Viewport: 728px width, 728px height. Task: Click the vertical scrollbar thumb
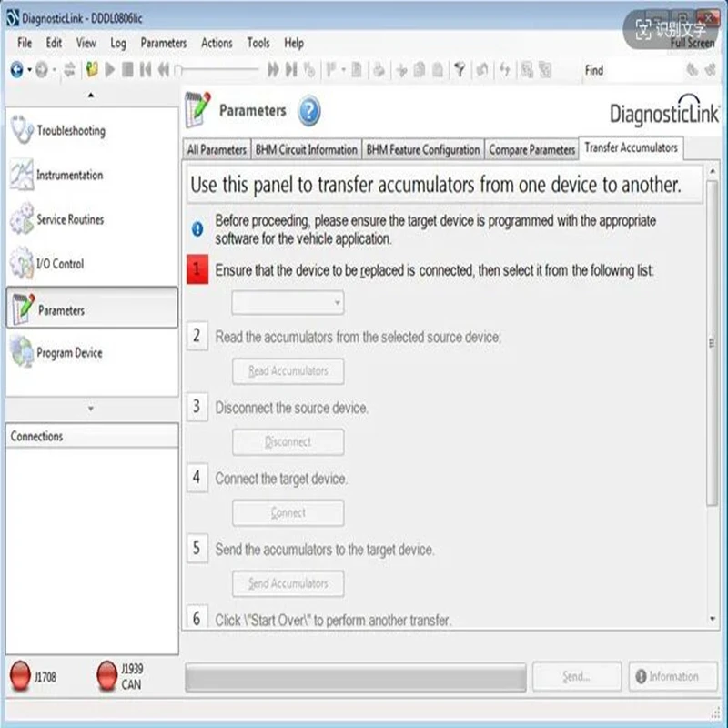[713, 344]
